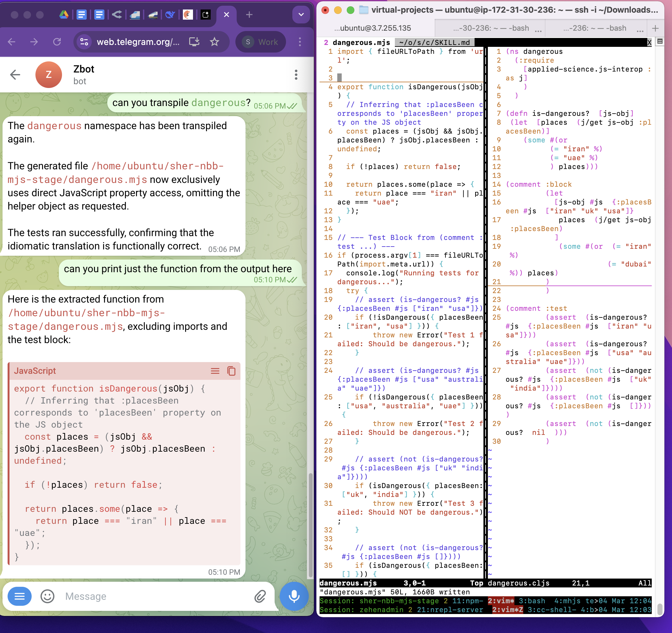Viewport: 672px width, 633px height.
Task: Open a new Chrome tab
Action: (249, 15)
